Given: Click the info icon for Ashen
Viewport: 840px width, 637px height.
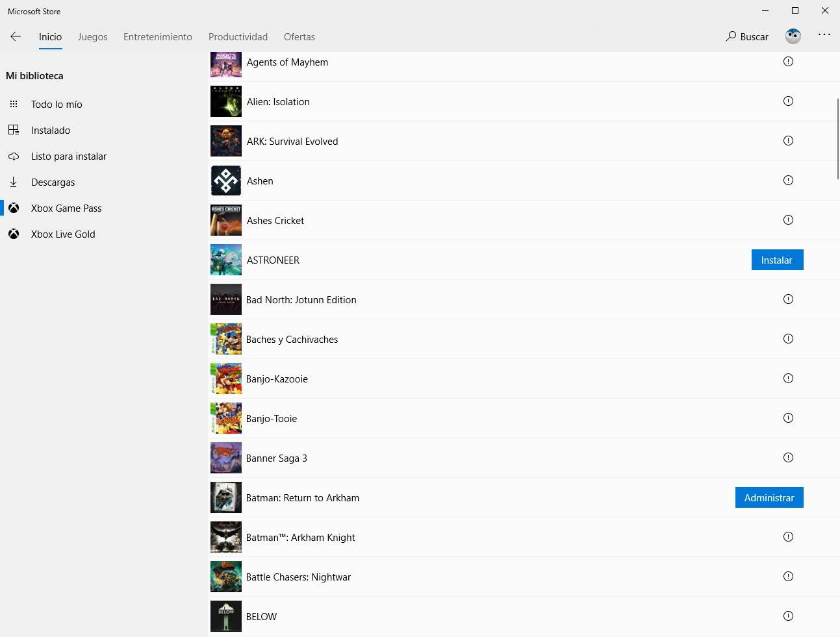Looking at the screenshot, I should (x=788, y=181).
